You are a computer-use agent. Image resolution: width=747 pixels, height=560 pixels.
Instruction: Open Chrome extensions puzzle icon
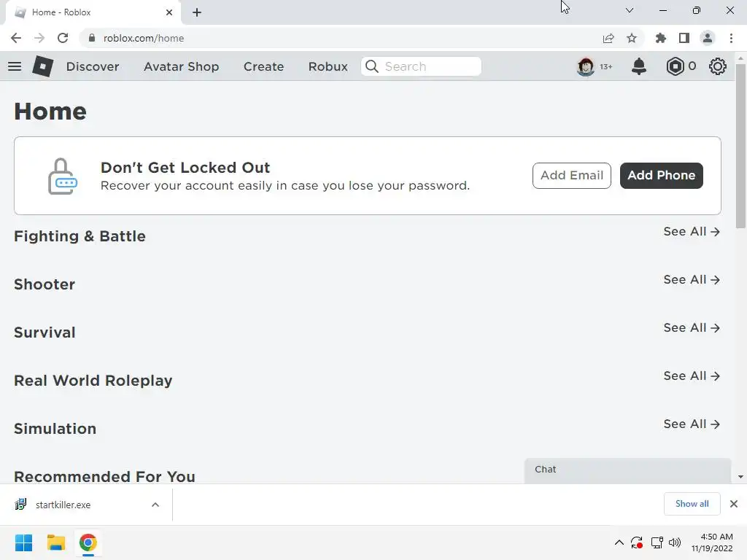661,38
